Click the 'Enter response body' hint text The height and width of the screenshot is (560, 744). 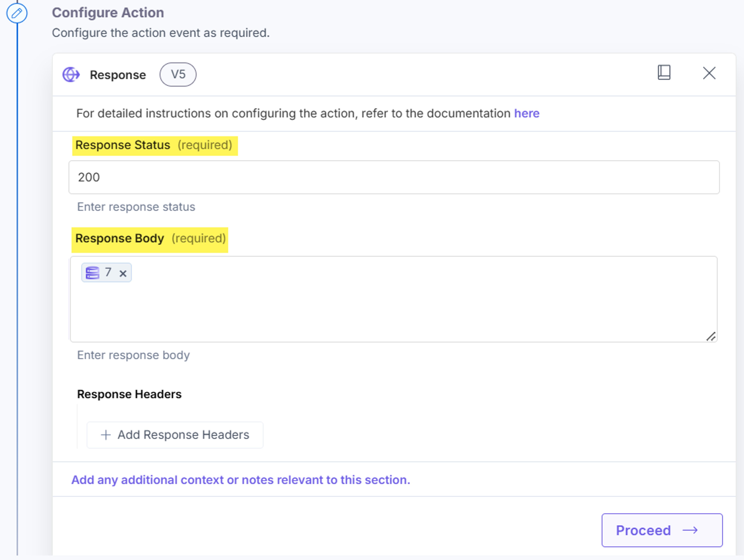[x=133, y=355]
